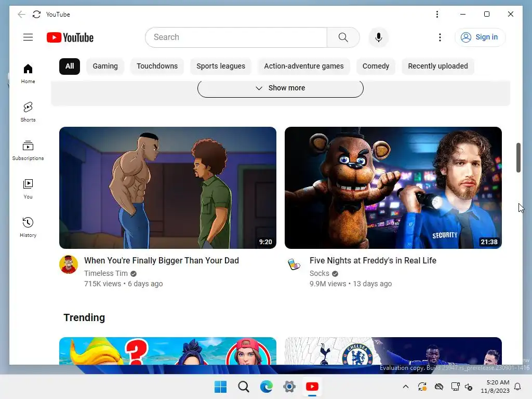Click the Trending section heading
Viewport: 532px width, 399px height.
point(84,317)
